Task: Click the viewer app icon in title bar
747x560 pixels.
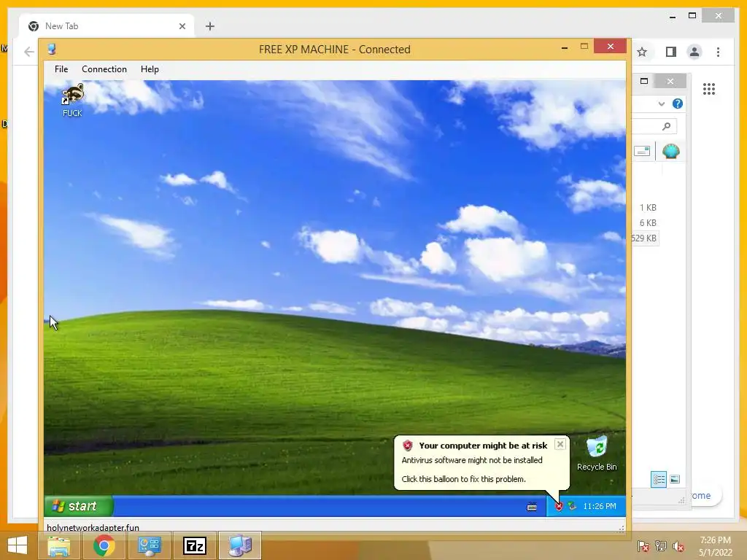Action: (52, 49)
